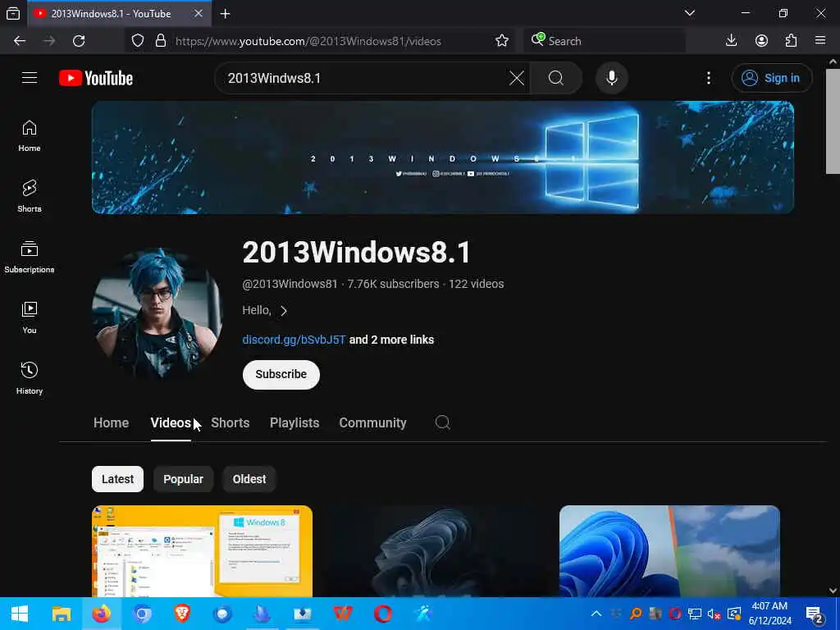840x630 pixels.
Task: Go to Home in the sidebar
Action: [30, 136]
